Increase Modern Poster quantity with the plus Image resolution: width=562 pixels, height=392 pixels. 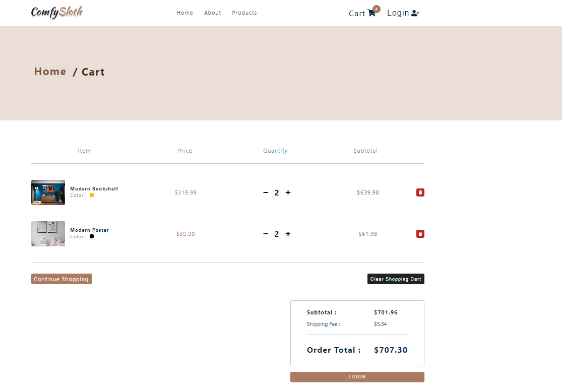click(287, 234)
